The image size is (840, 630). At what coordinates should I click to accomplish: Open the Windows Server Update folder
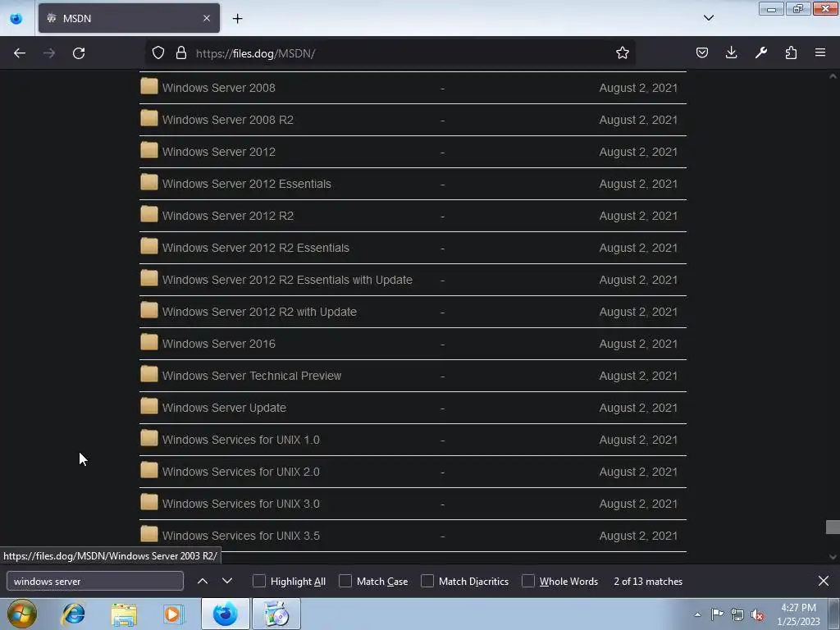click(224, 408)
